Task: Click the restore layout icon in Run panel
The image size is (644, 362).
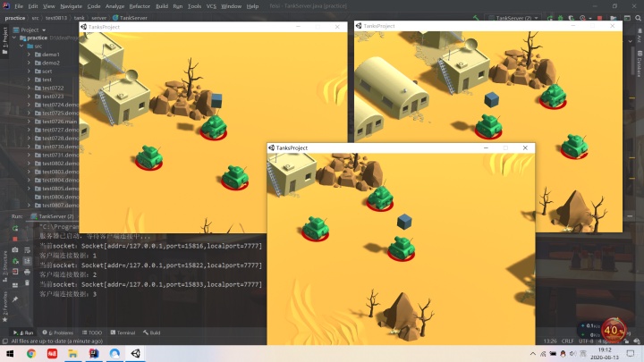Action: [15, 284]
